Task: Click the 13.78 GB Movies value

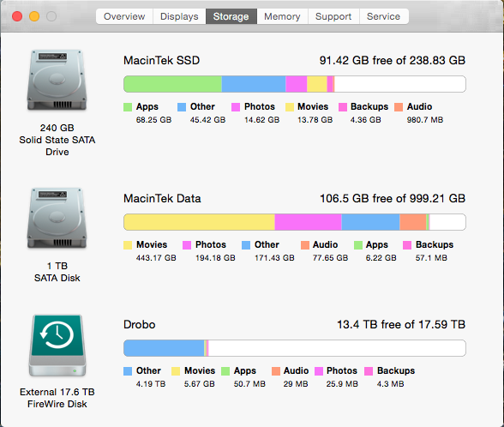Action: point(315,120)
